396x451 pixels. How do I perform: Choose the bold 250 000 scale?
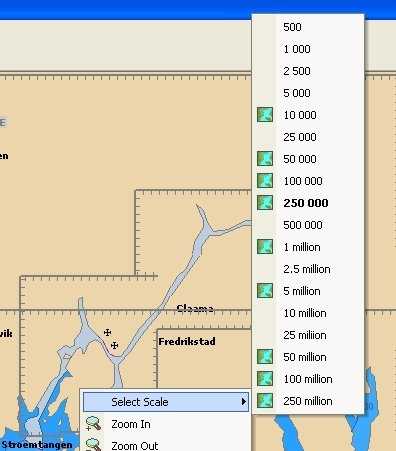tap(306, 203)
